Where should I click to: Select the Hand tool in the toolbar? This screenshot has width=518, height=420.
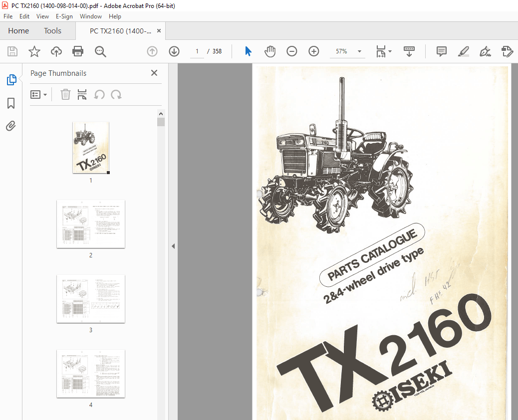(270, 51)
